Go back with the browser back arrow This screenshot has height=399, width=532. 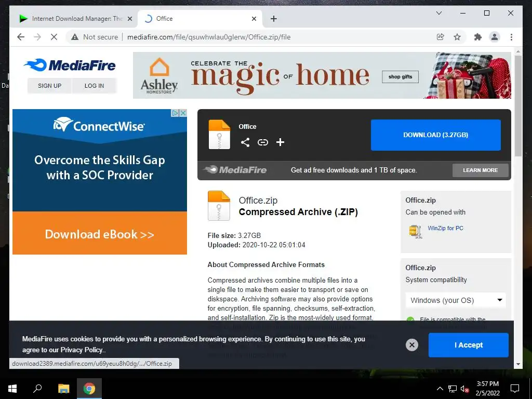(21, 37)
